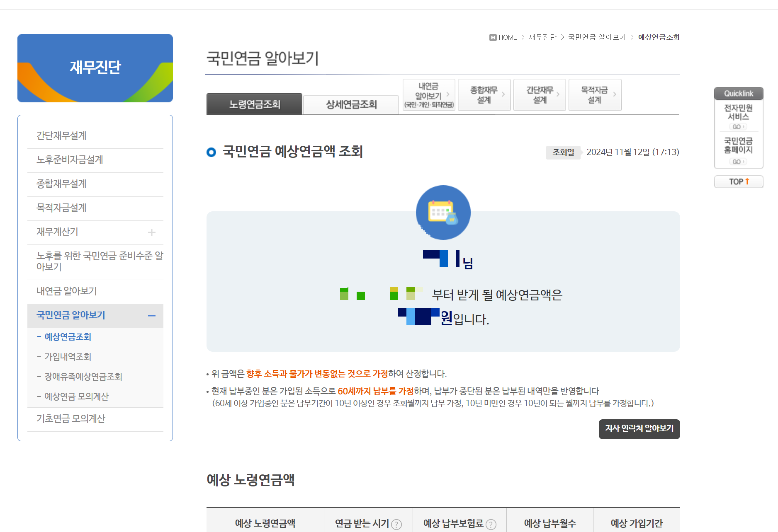The image size is (778, 532).
Task: Click the blue calendar pension illustration icon
Action: (442, 212)
